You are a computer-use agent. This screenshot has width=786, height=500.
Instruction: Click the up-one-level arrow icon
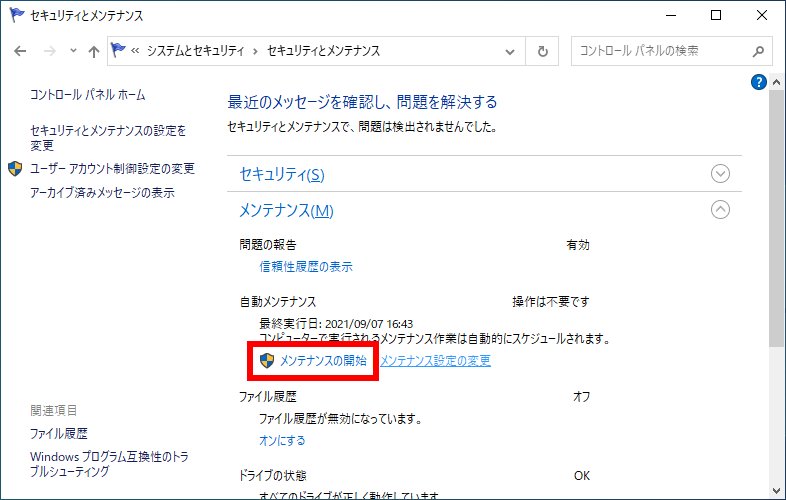click(x=93, y=51)
